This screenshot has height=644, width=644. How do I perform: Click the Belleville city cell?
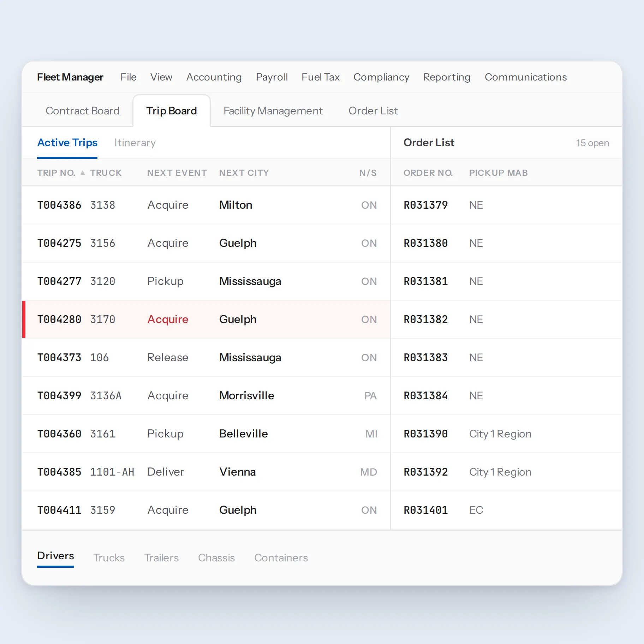pos(244,434)
